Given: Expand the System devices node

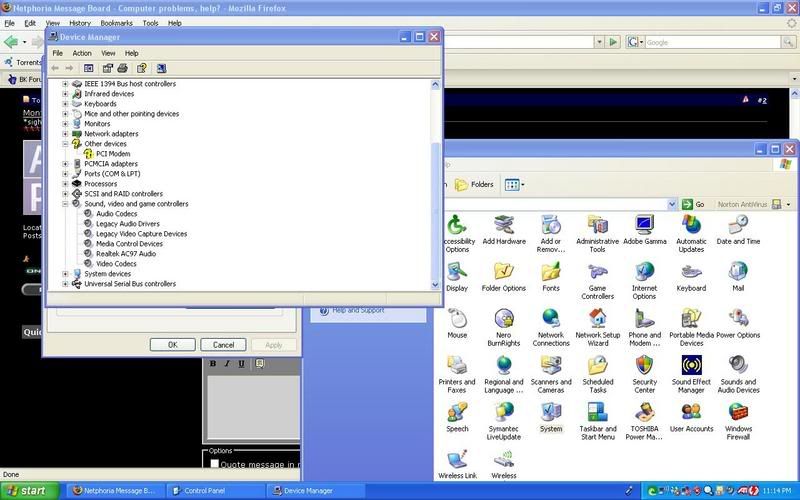Looking at the screenshot, I should coord(65,274).
